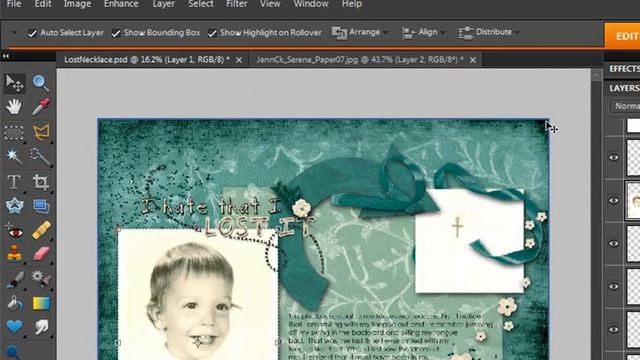Open the Distribute dropdown arrow
The image size is (640, 360).
[518, 33]
